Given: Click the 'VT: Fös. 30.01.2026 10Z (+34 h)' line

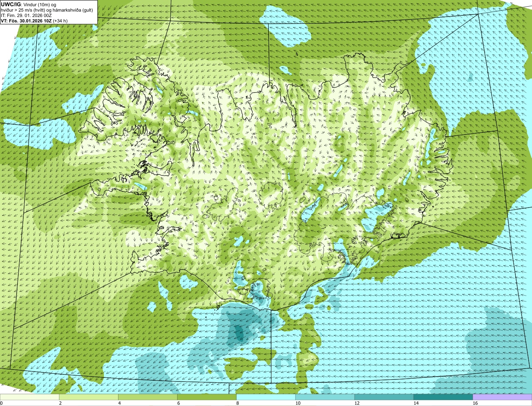Looking at the screenshot, I should [x=34, y=20].
